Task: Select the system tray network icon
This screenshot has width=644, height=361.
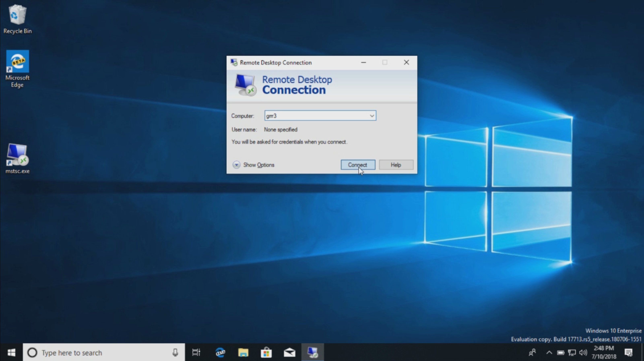Action: coord(572,353)
